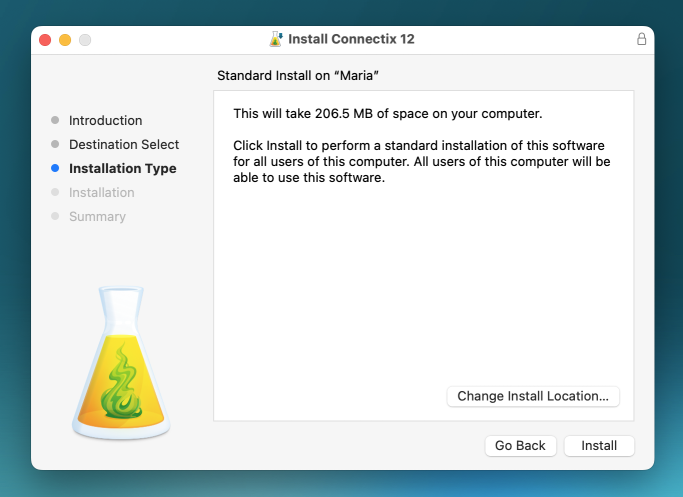Click the blue bullet beside Installation Type
The image size is (683, 497).
(55, 169)
